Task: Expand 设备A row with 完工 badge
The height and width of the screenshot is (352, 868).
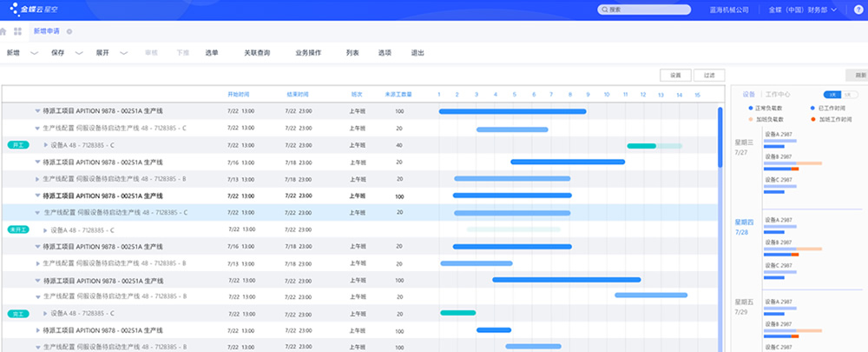Action: (46, 314)
